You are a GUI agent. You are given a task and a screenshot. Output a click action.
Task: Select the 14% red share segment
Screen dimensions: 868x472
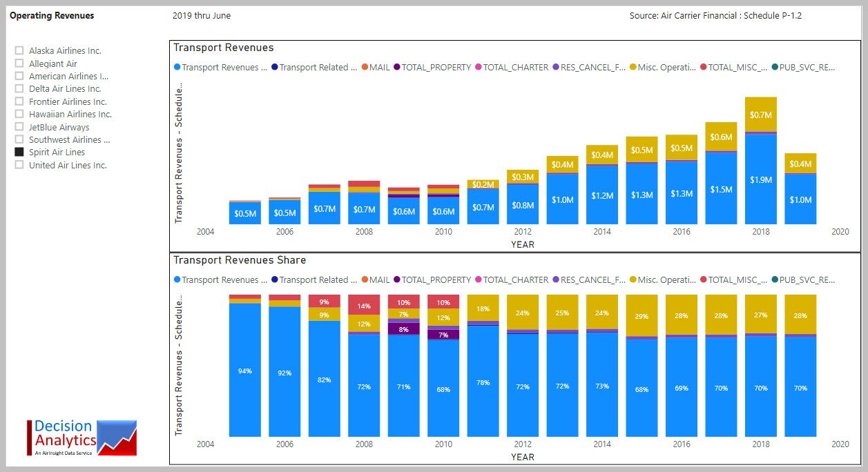(364, 305)
